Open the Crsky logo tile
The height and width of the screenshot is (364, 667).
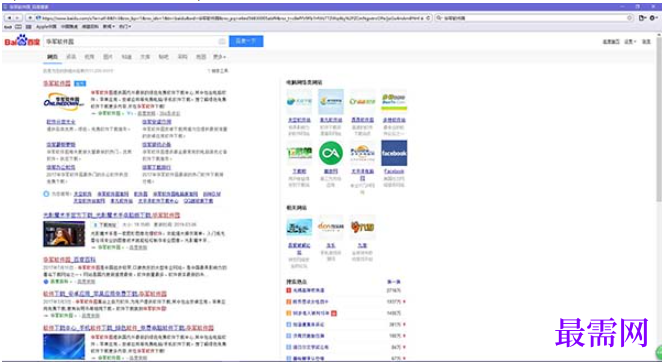[x=362, y=101]
